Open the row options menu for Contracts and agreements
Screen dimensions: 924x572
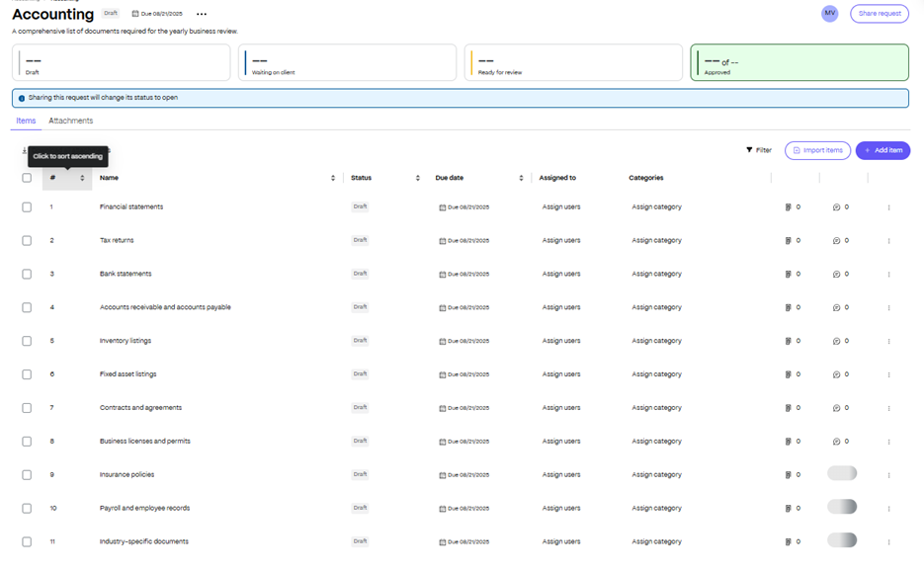888,408
